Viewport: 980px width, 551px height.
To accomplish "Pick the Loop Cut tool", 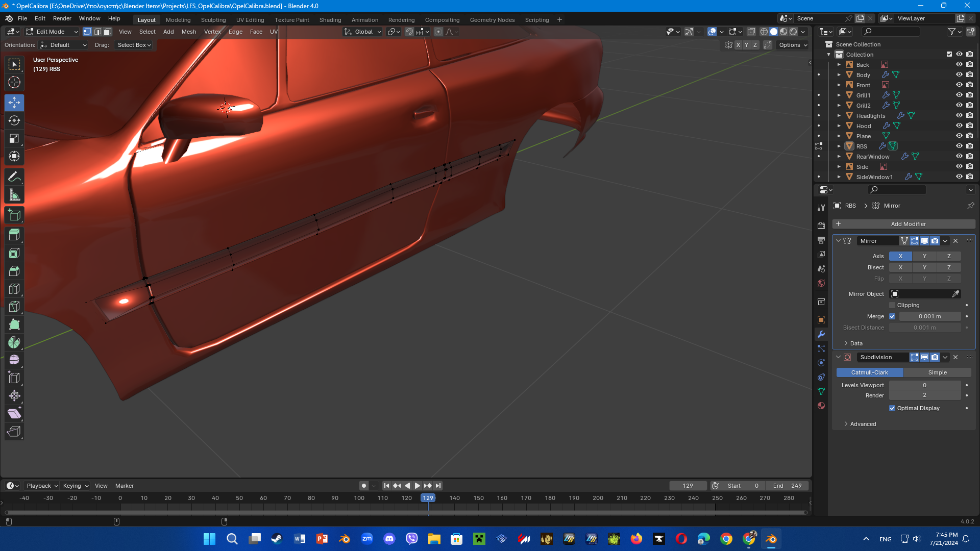I will pos(14,289).
